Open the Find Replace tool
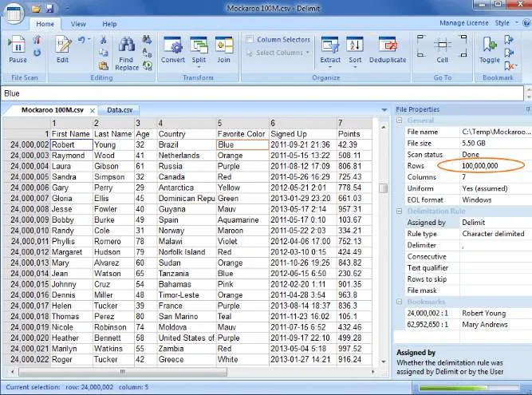The width and height of the screenshot is (532, 395). pos(127,53)
